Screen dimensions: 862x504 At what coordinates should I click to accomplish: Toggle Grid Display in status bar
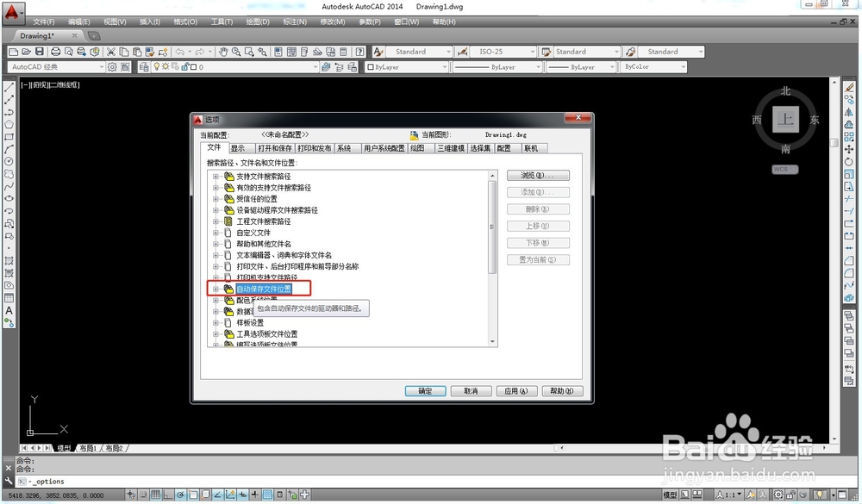click(155, 495)
